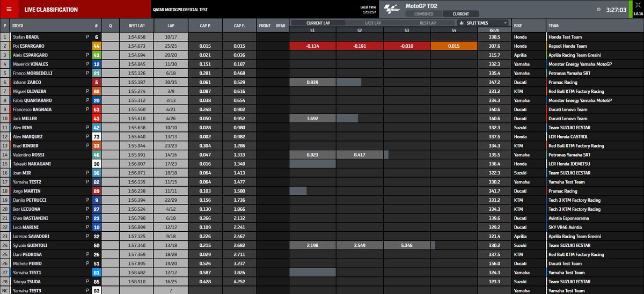Click Pol Espargaro's number 44 badge

[96, 46]
